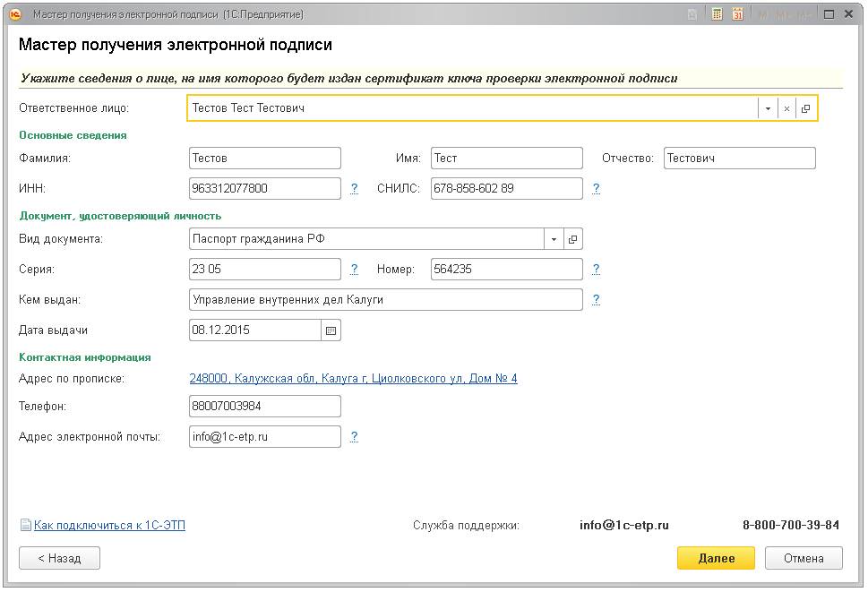Screen dimensions: 868x592
Task: Click the Кем выдан input field
Action: tap(386, 300)
